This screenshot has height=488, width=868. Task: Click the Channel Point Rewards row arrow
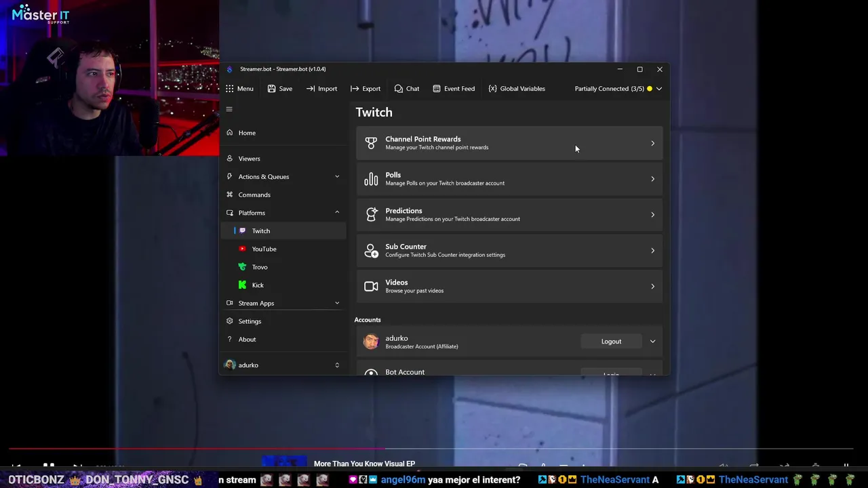652,143
